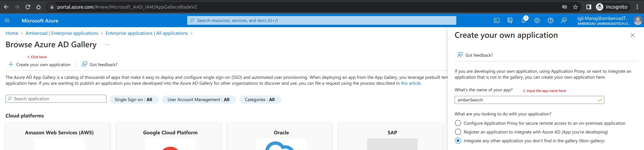Viewport: 644px width, 150px height.
Task: Open the Single Sign-on : All filter
Action: pyautogui.click(x=134, y=100)
